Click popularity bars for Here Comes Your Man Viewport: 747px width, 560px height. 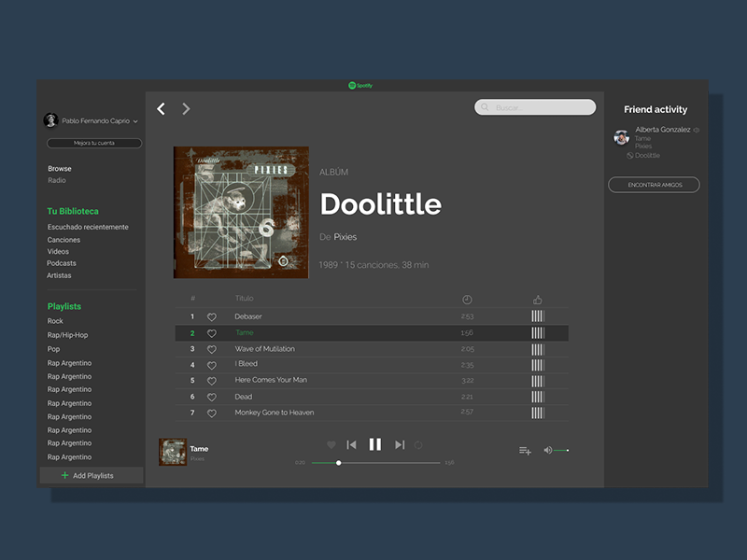tap(538, 381)
